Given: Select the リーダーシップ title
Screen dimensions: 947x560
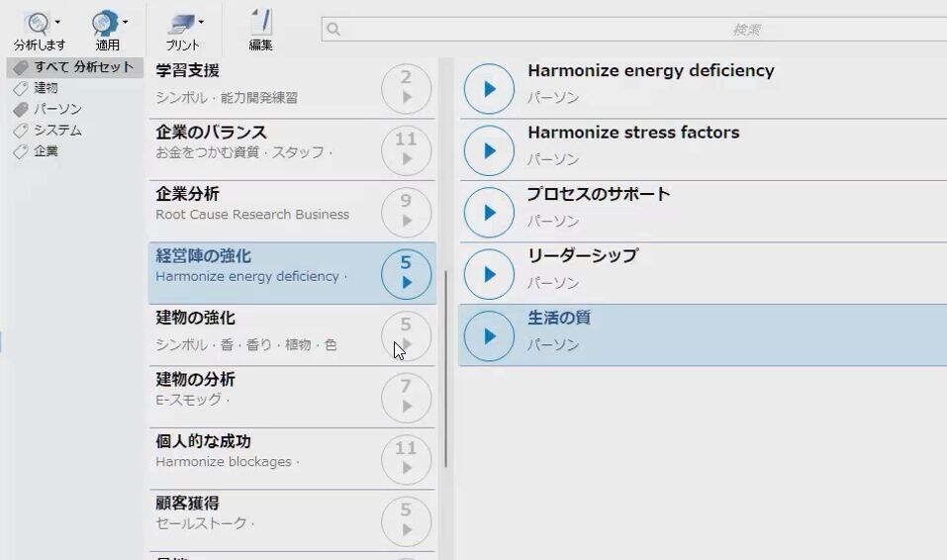Looking at the screenshot, I should pos(582,255).
